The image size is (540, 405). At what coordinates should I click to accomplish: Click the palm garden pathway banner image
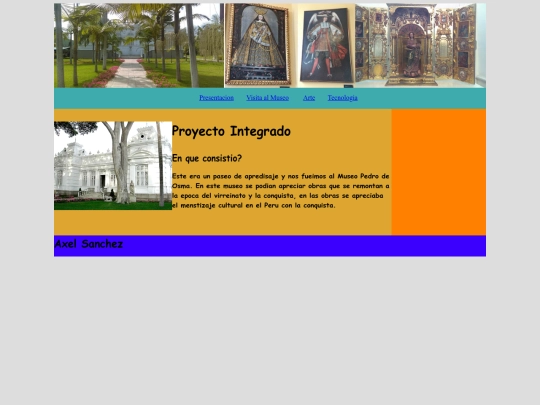click(139, 45)
